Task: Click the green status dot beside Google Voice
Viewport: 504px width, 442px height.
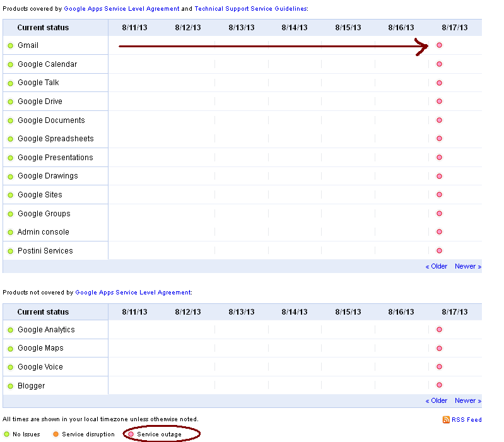Action: [x=10, y=367]
